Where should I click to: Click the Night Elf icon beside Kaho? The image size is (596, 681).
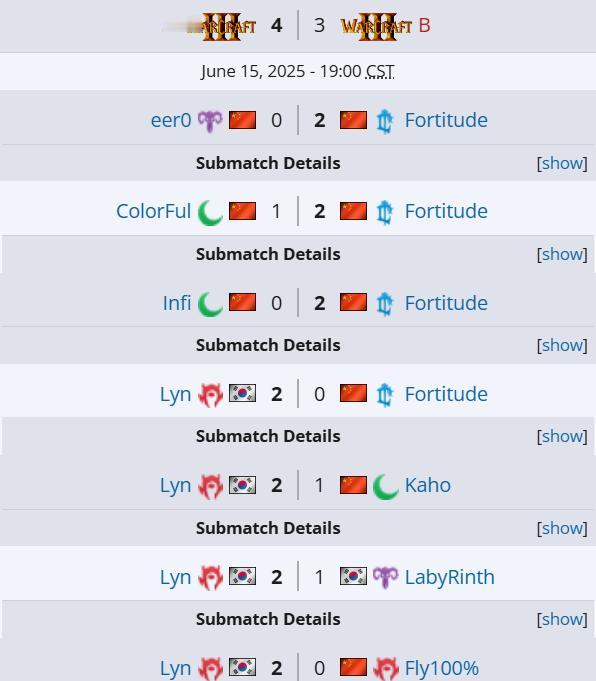386,486
